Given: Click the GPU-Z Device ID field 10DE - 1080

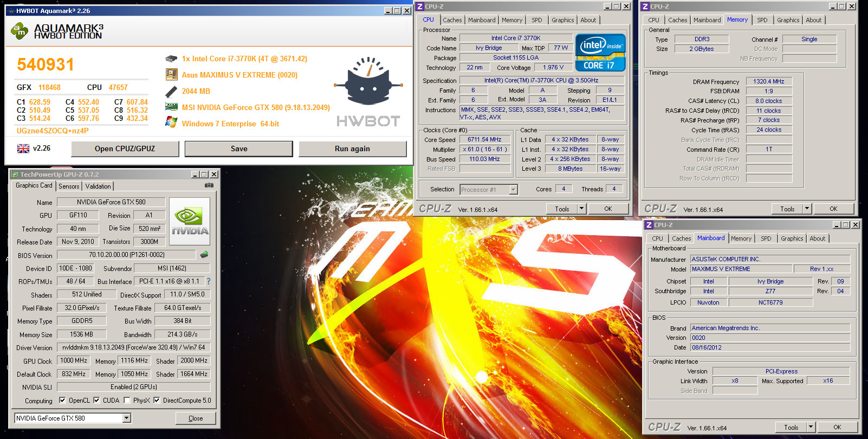Looking at the screenshot, I should tap(75, 268).
